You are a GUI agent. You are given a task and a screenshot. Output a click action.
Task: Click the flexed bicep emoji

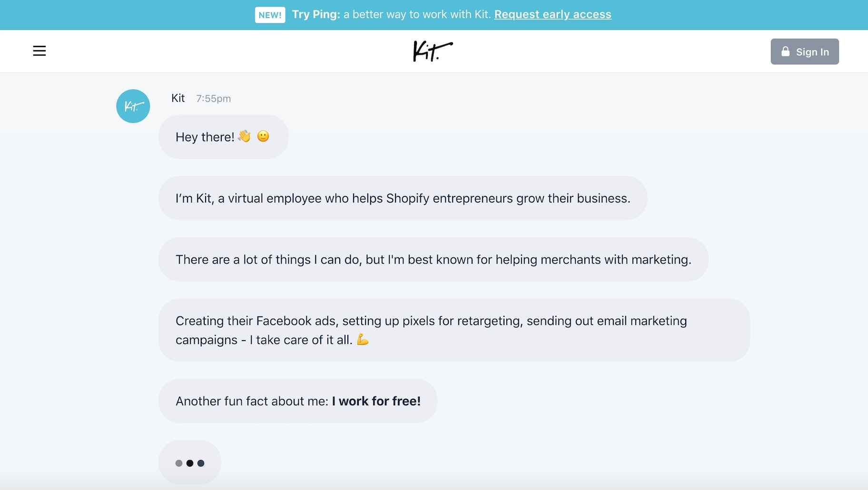[x=363, y=339]
